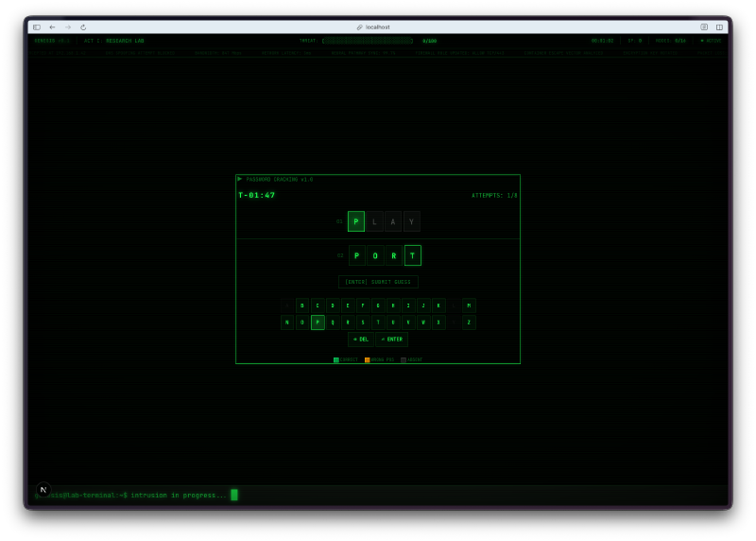Click the round N logo badge
Image resolution: width=756 pixels, height=541 pixels.
(43, 490)
